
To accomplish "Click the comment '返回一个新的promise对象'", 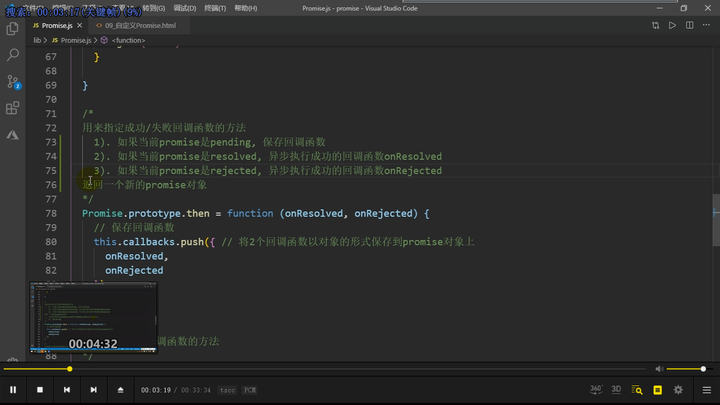I will click(145, 185).
